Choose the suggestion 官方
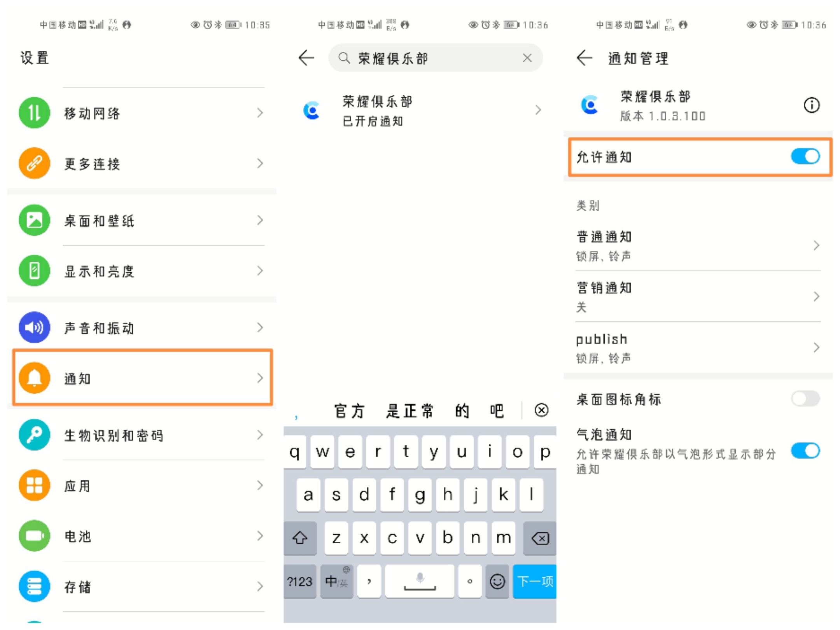Viewport: 840px width, 630px height. click(349, 411)
